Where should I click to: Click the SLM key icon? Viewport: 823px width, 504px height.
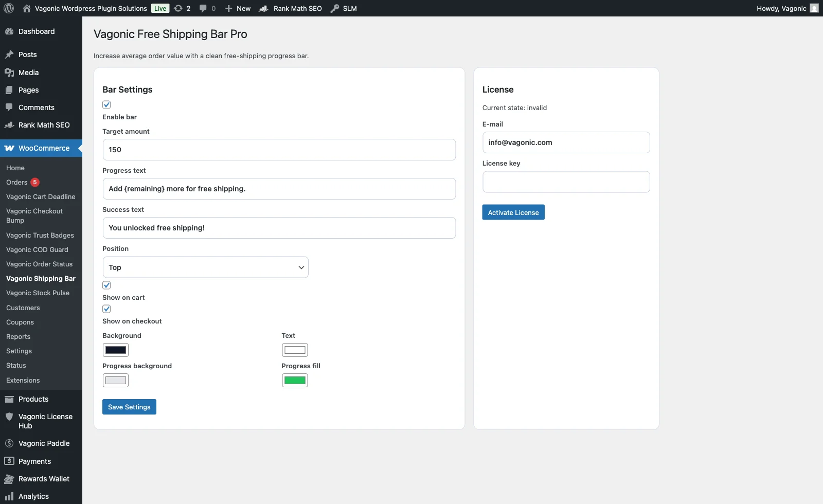pyautogui.click(x=335, y=8)
